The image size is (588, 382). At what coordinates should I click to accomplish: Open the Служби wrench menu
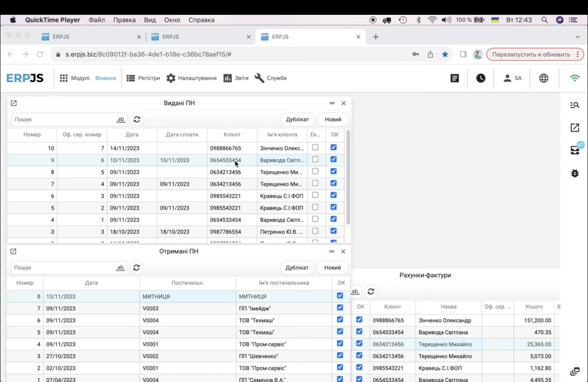tap(270, 78)
